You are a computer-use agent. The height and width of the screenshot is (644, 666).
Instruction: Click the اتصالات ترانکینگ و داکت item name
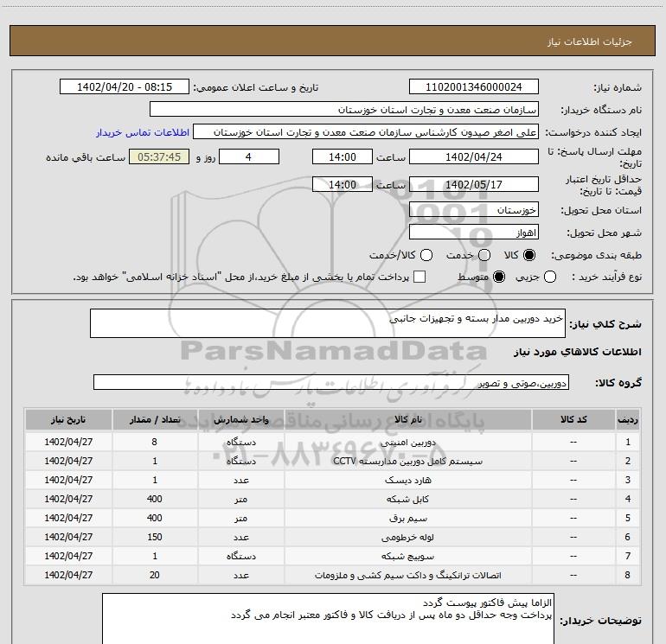click(407, 575)
